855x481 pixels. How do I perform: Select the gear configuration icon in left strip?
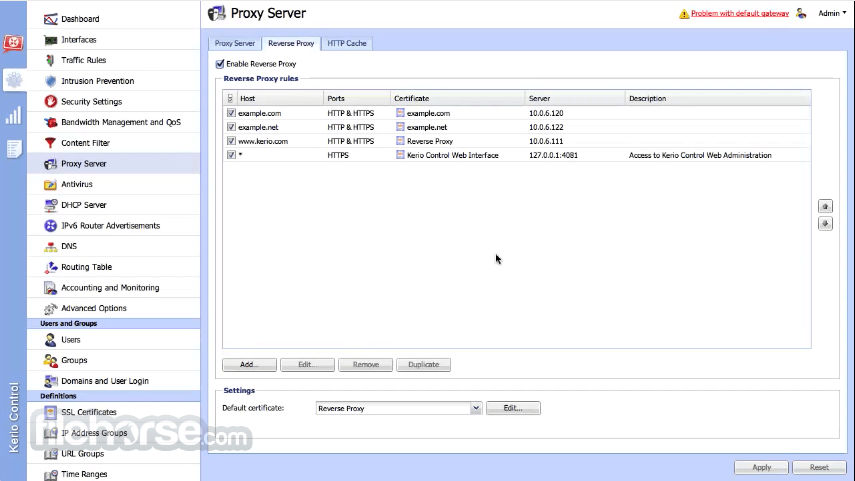tap(14, 80)
